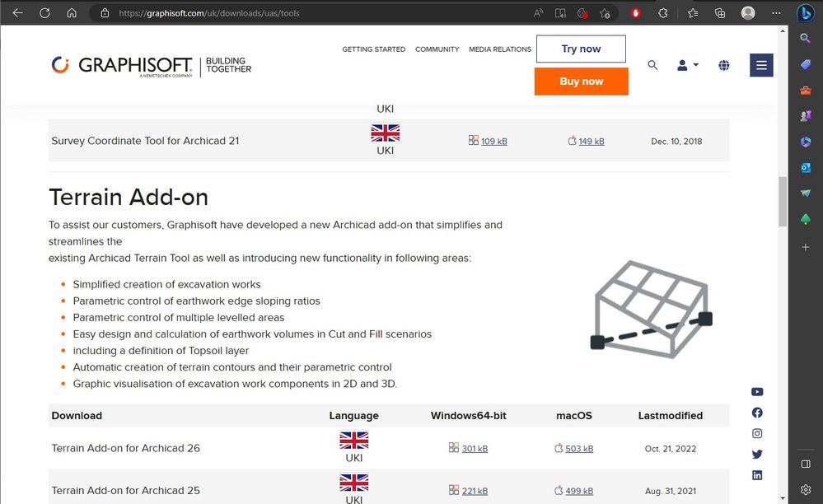The width and height of the screenshot is (823, 504).
Task: Reload the page with the refresh icon
Action: pos(44,13)
